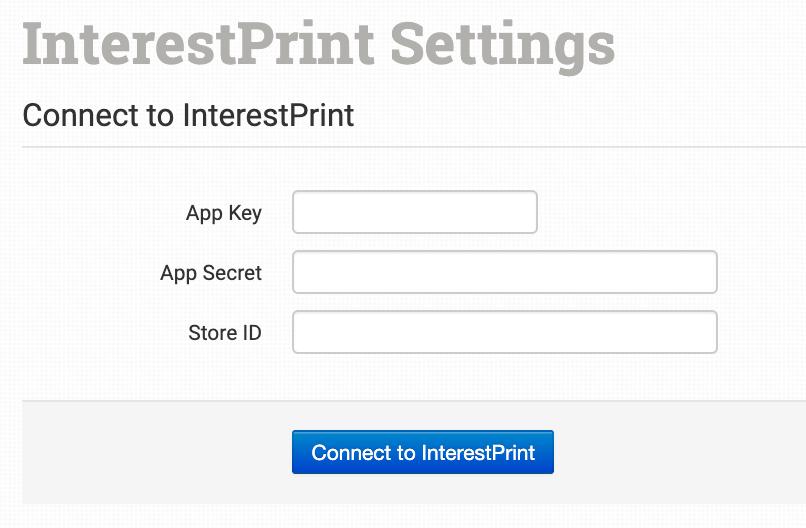The height and width of the screenshot is (528, 806).
Task: Click the InterestPrint Settings page title
Action: [318, 44]
